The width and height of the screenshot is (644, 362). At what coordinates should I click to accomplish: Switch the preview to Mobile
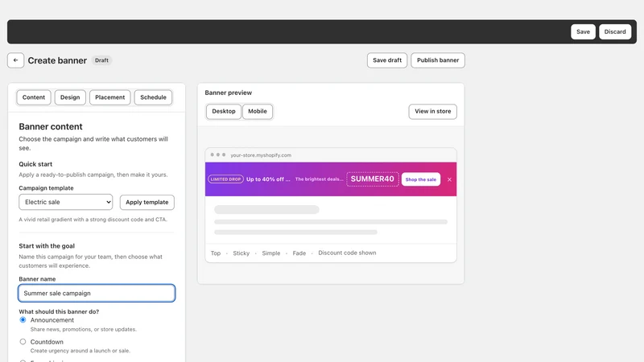tap(258, 111)
